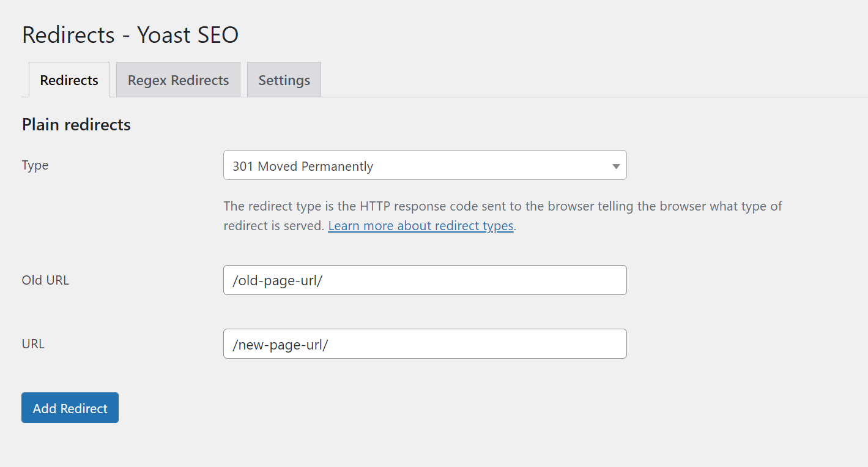The image size is (868, 467).
Task: Open the Learn more about redirect types link
Action: click(420, 225)
